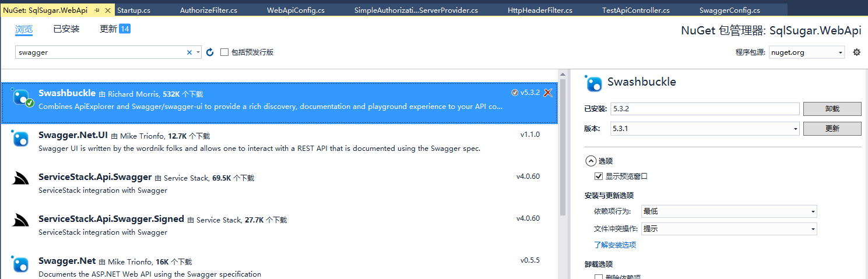Toggle remove dependencies checkbox

pos(598,277)
